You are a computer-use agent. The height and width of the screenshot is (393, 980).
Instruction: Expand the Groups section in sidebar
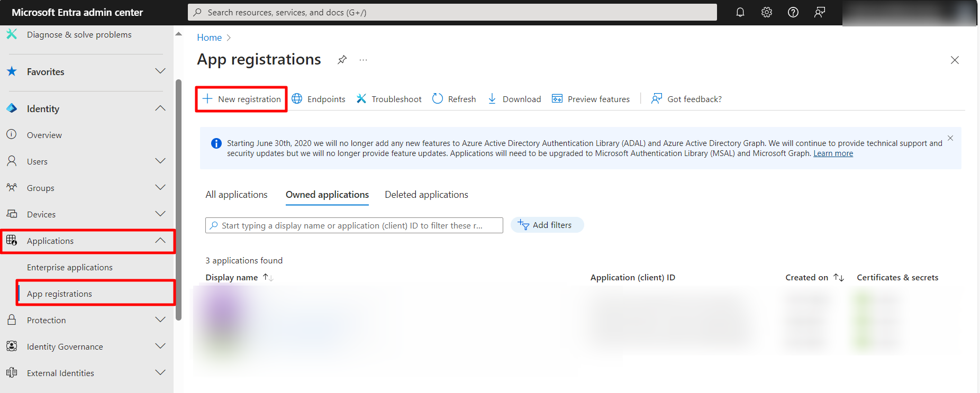tap(160, 187)
